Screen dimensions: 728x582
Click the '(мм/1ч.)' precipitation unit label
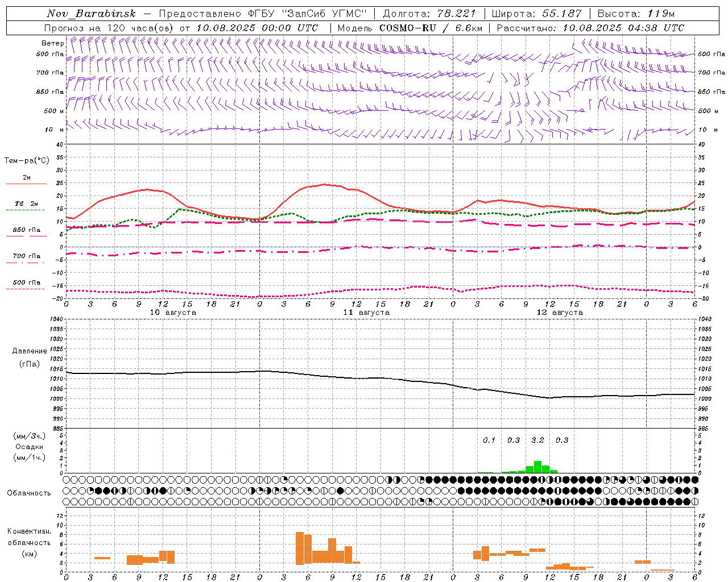click(x=30, y=458)
